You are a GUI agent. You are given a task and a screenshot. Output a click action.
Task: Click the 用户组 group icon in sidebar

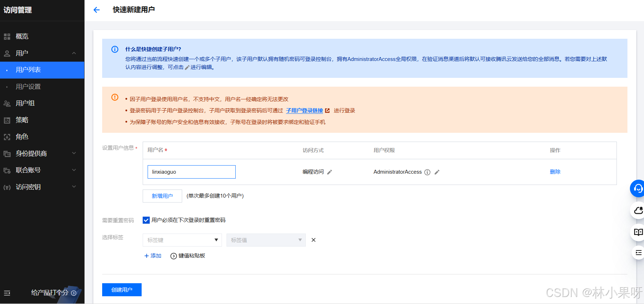tap(7, 103)
